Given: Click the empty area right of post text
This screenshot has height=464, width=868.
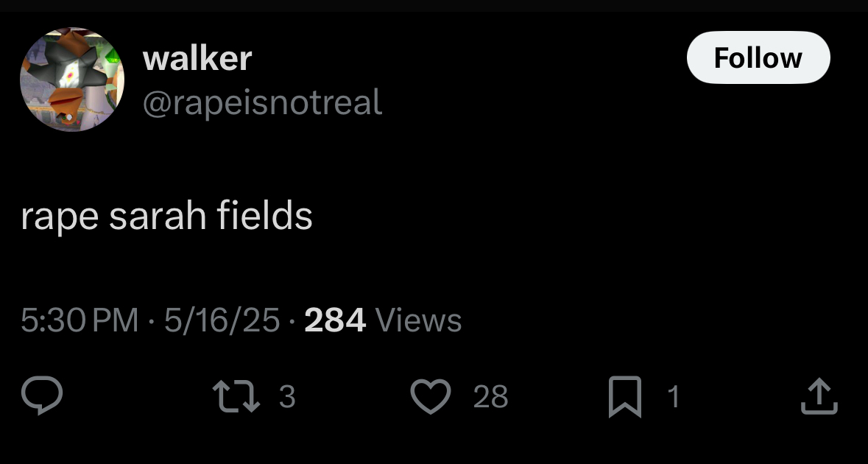Looking at the screenshot, I should point(589,216).
